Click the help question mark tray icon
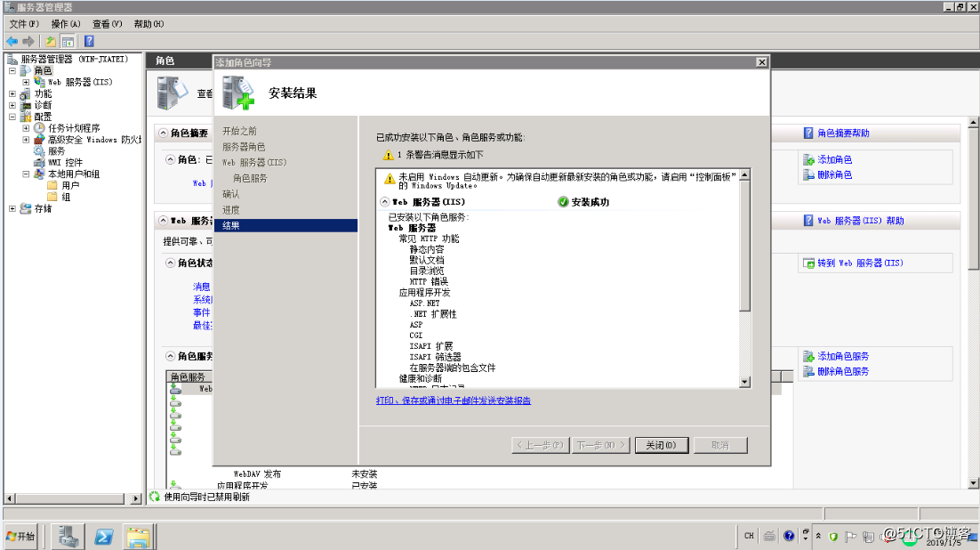Screen dimensions: 980x550 click(789, 536)
